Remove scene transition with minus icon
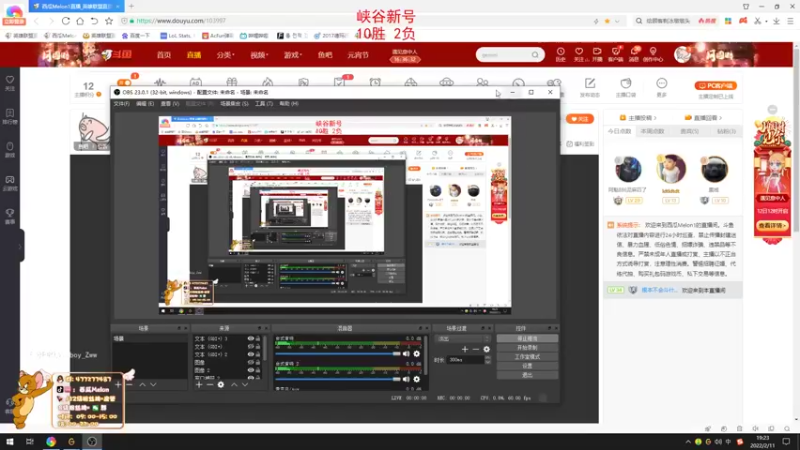Screen dimensions: 800x450 coord(476,349)
